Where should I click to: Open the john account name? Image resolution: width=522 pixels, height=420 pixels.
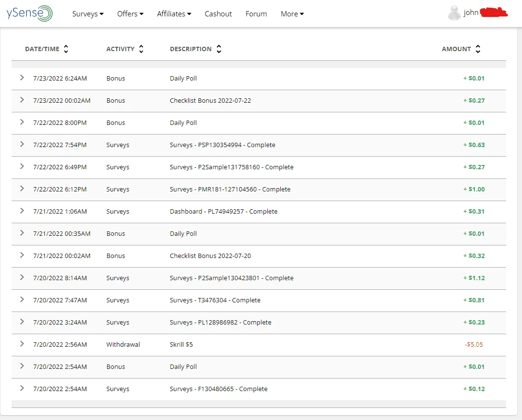click(471, 13)
